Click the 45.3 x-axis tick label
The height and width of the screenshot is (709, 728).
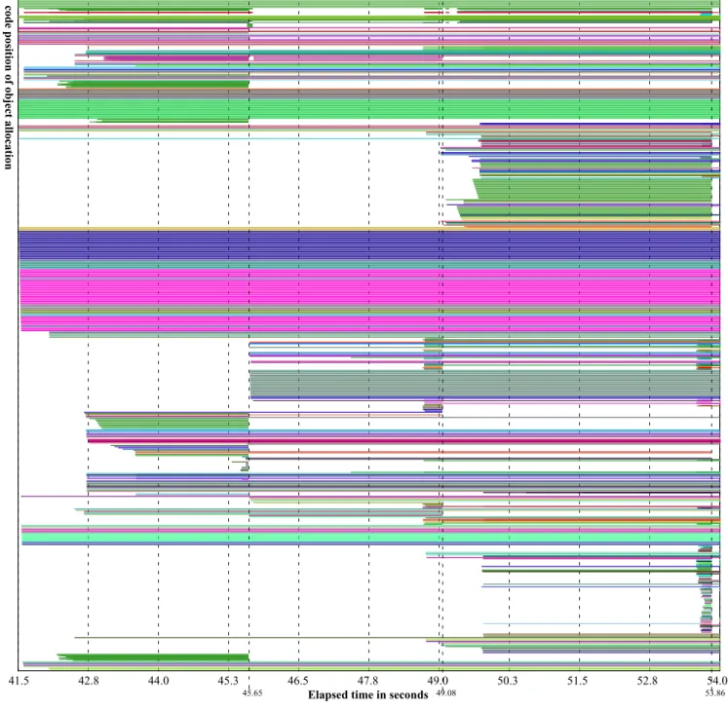[227, 681]
